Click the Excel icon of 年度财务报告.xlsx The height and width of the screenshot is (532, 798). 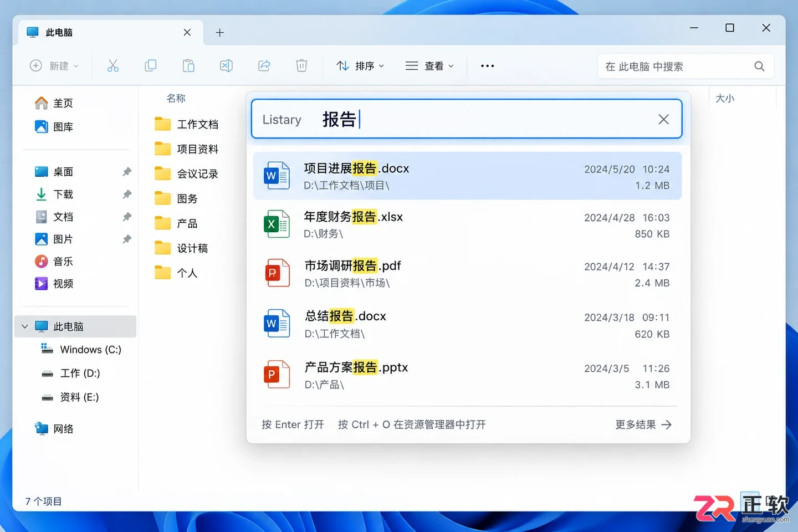tap(277, 224)
